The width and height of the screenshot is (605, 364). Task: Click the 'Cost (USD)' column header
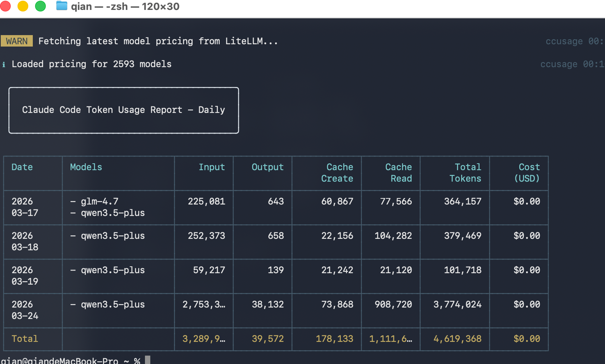[x=527, y=173]
